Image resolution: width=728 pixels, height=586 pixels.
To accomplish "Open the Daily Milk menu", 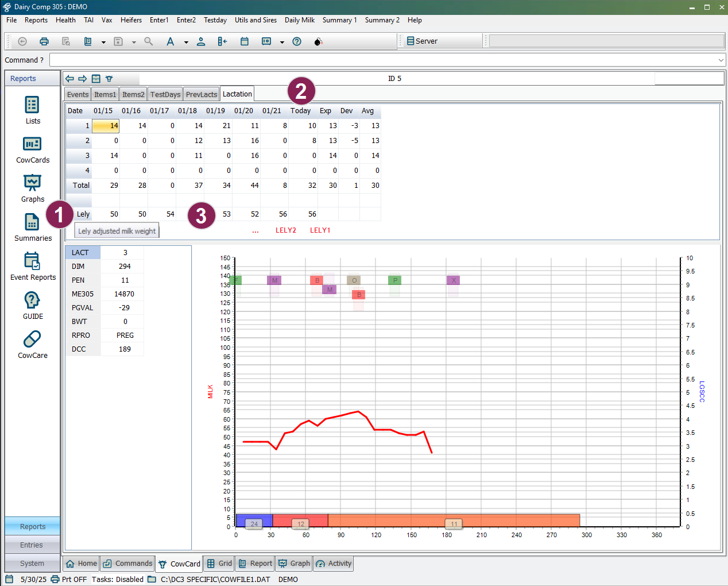I will 300,20.
